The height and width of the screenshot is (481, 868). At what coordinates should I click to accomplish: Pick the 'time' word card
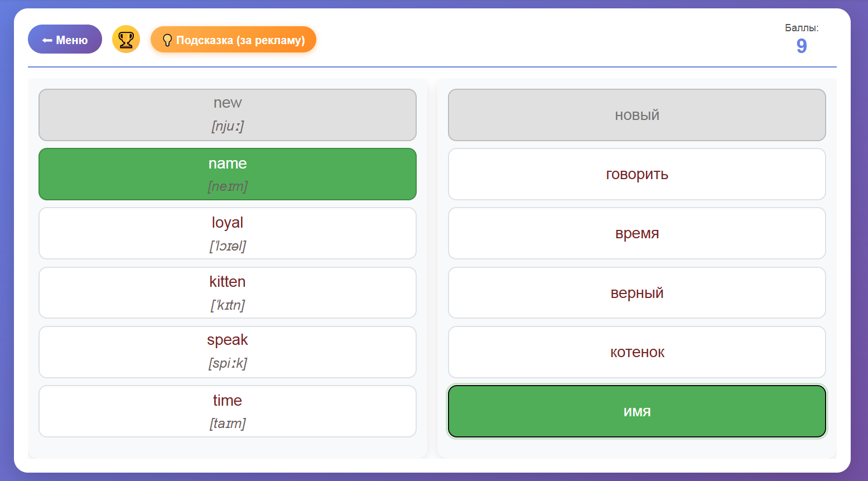[x=227, y=411]
